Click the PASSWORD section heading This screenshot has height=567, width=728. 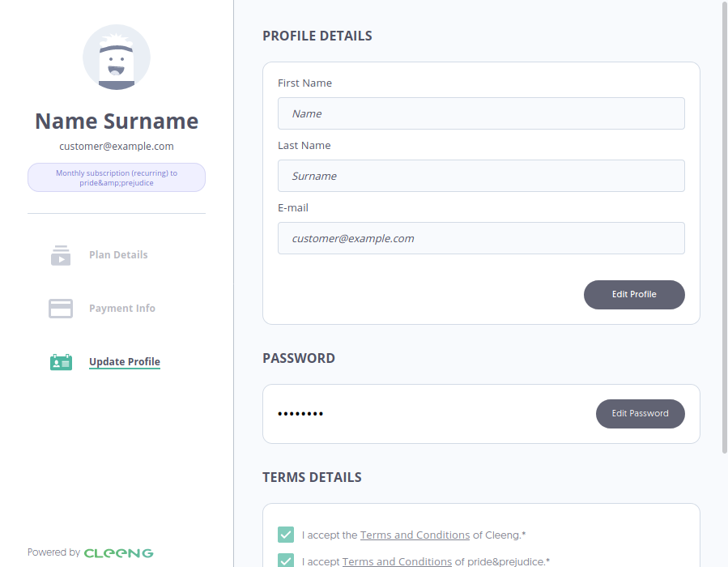click(x=299, y=358)
